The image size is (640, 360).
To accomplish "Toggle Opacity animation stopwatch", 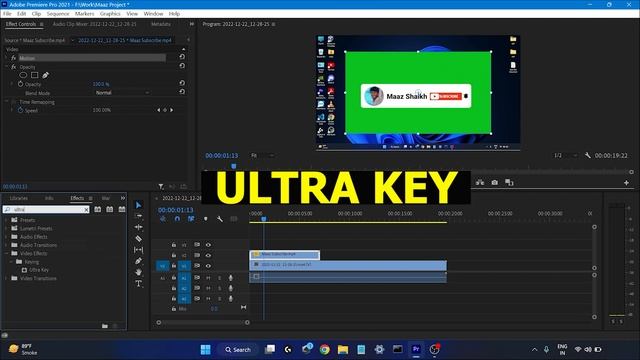I will pyautogui.click(x=20, y=84).
